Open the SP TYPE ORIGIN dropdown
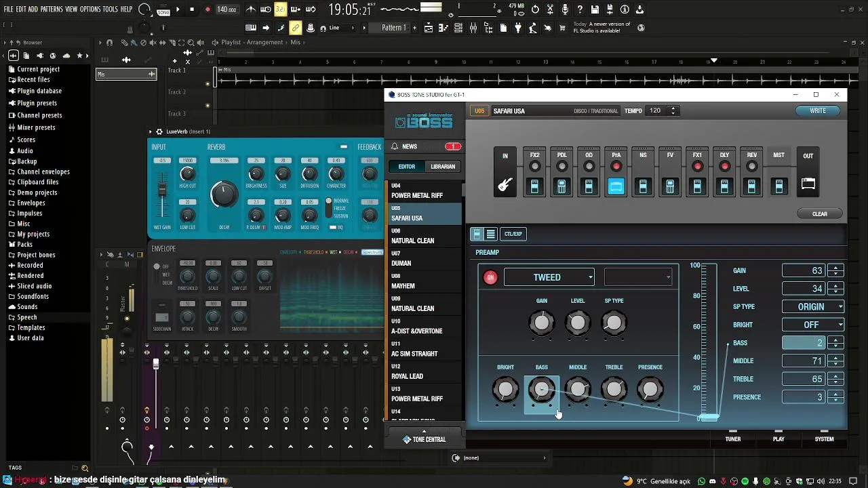 [813, 306]
